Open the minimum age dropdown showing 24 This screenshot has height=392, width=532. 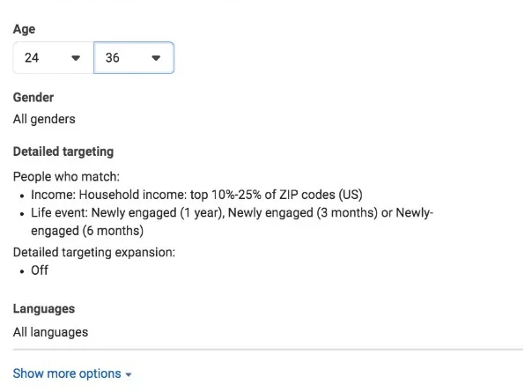(x=52, y=58)
